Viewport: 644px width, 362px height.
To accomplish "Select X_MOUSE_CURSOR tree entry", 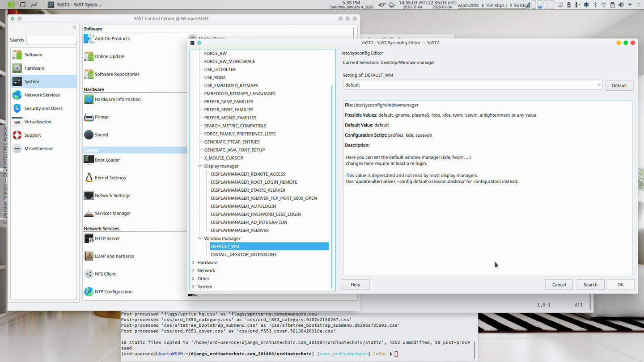I will click(224, 158).
